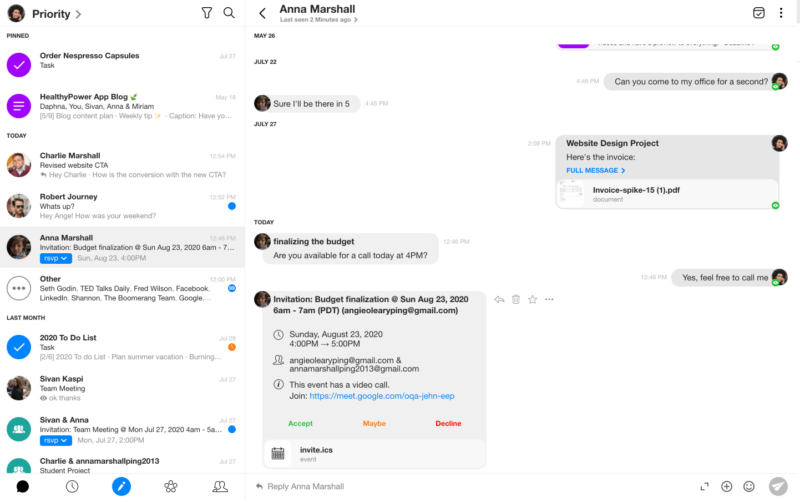Click the calendar check icon in chat header
The height and width of the screenshot is (502, 800).
pos(759,13)
